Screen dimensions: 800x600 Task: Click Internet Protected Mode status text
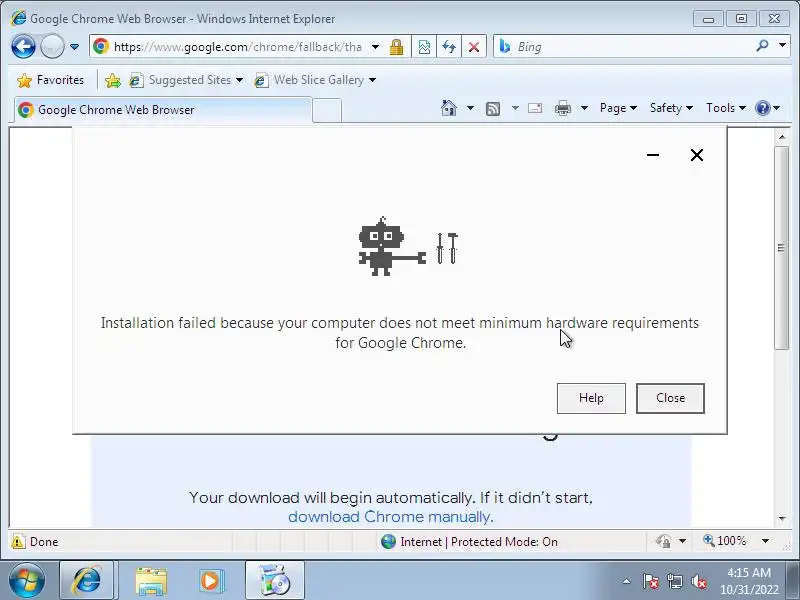(479, 542)
